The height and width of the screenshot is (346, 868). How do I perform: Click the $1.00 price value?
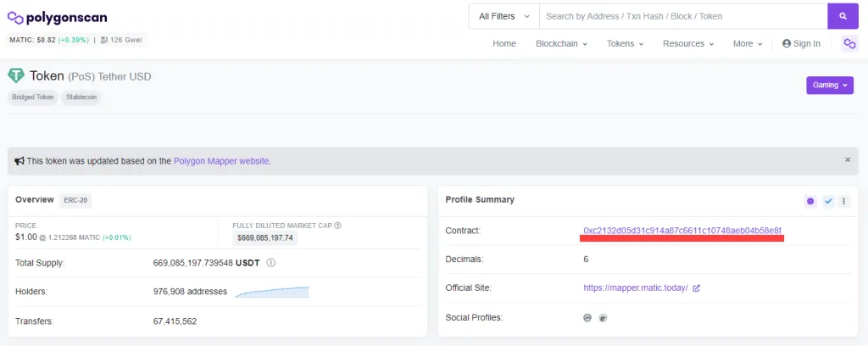(26, 237)
